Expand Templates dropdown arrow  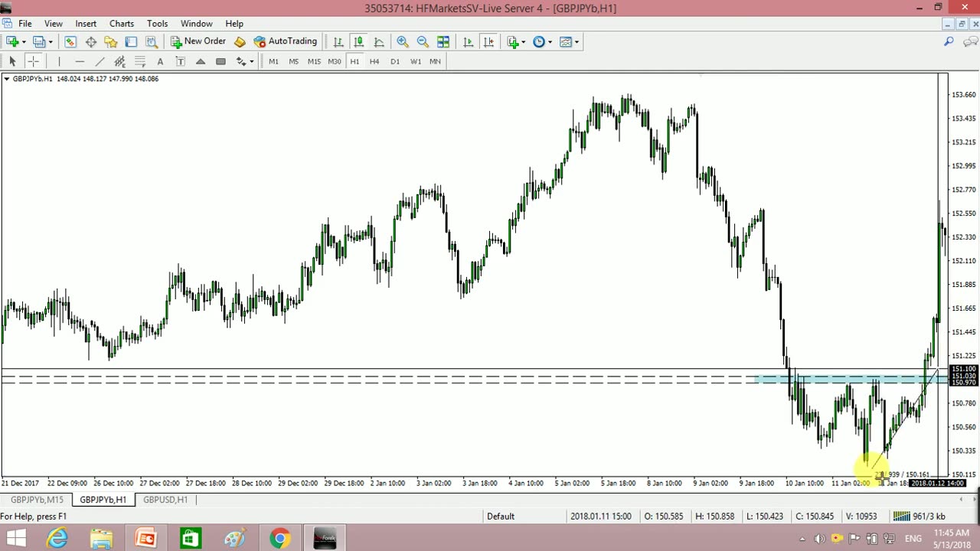coord(577,42)
